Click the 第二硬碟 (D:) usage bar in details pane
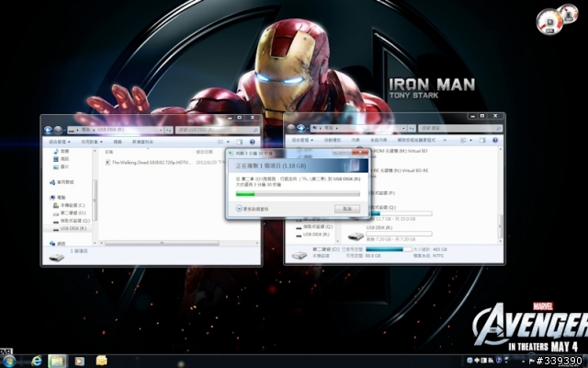The width and height of the screenshot is (588, 368). 389,249
